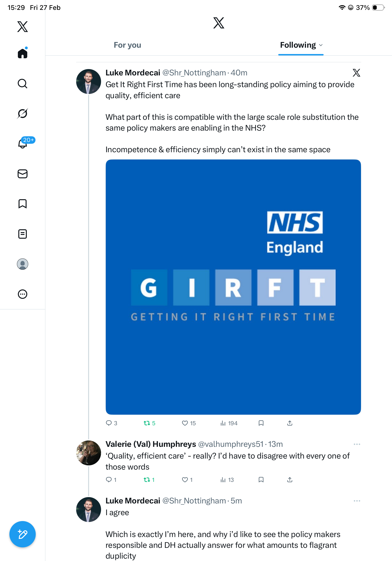Image resolution: width=392 pixels, height=561 pixels.
Task: Open more options on Valerie's reply
Action: click(357, 444)
